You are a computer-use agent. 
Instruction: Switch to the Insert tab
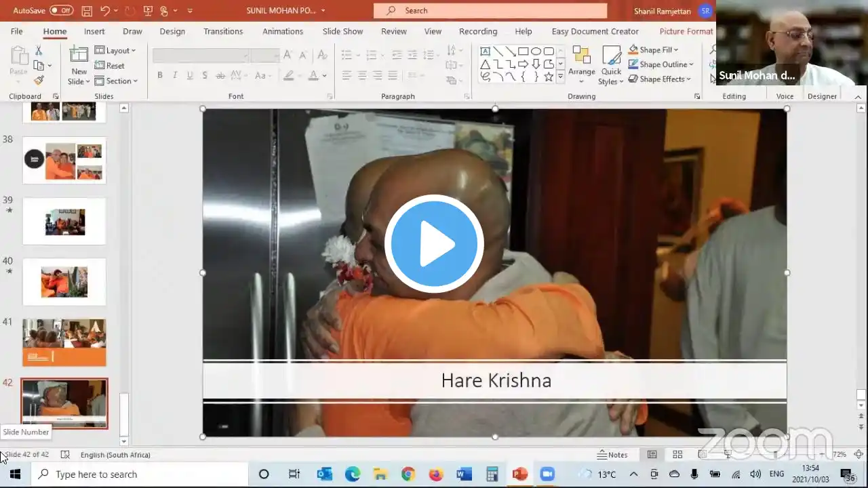pyautogui.click(x=94, y=31)
